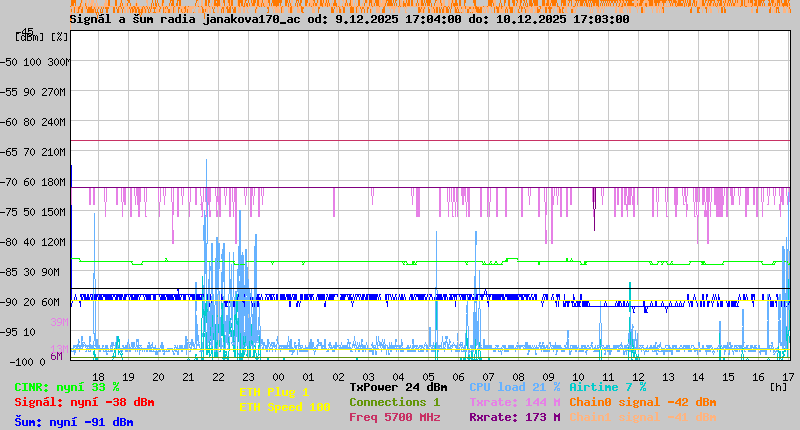Click the '-50 100 300M' y-axis label
Image resolution: width=800 pixels, height=430 pixels.
tap(35, 62)
